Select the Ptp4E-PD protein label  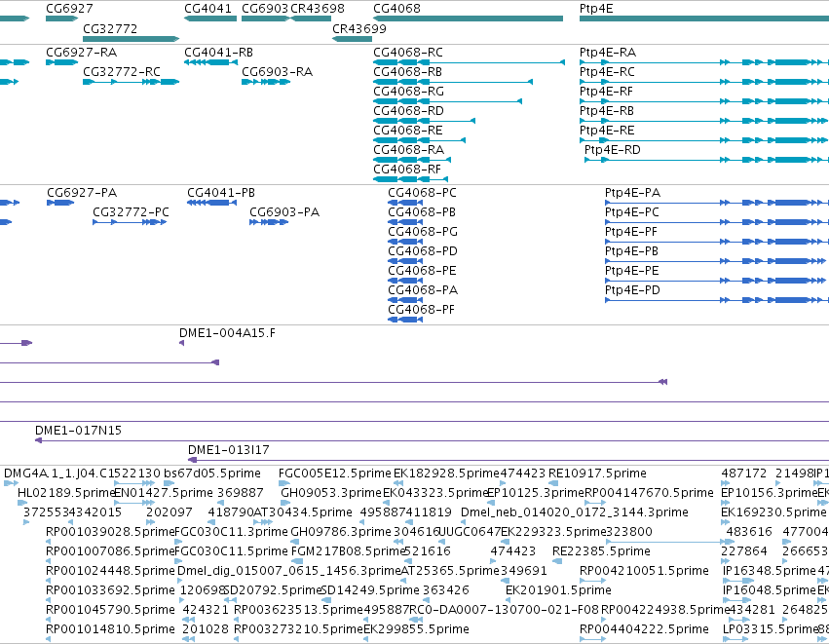tap(632, 289)
